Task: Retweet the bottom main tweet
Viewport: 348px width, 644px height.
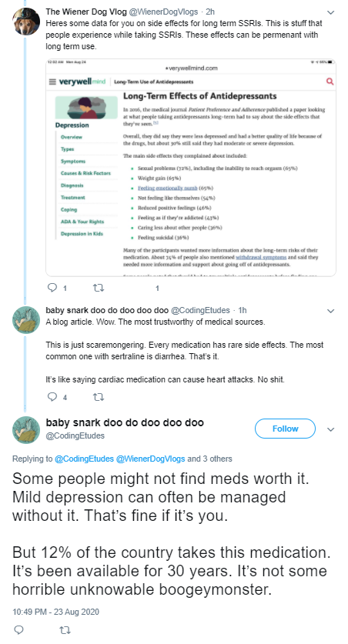Action: 65,629
